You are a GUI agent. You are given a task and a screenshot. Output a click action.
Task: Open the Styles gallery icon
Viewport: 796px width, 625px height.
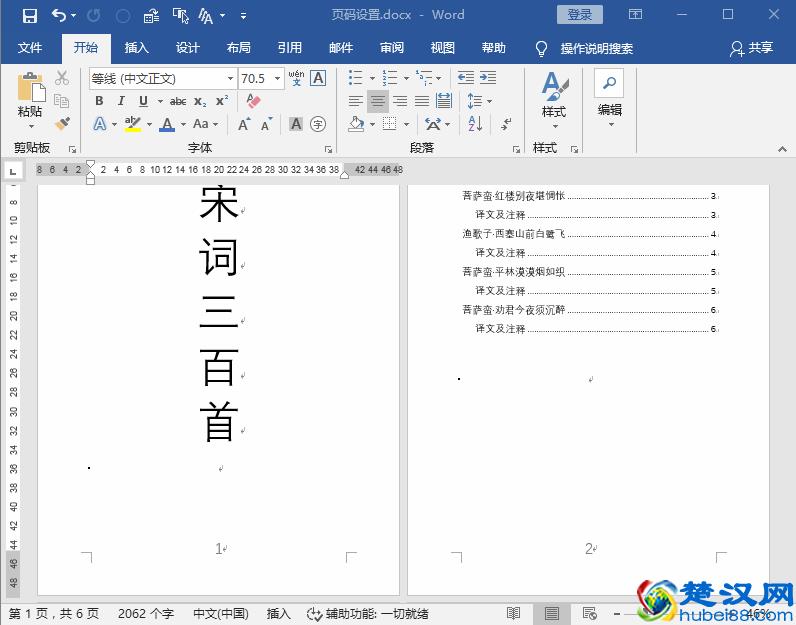pyautogui.click(x=554, y=86)
